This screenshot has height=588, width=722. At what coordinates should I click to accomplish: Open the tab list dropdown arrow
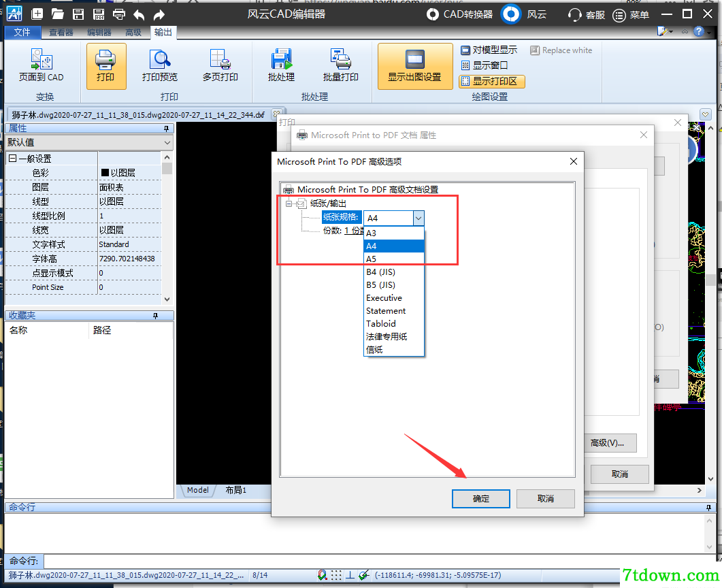pos(704,114)
